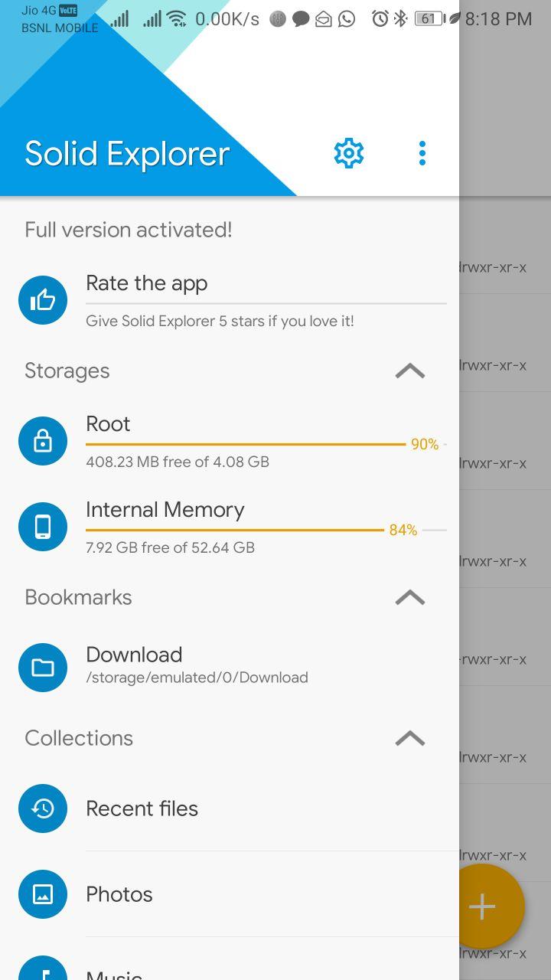551x980 pixels.
Task: Open the overflow menu with three dots
Action: click(422, 152)
